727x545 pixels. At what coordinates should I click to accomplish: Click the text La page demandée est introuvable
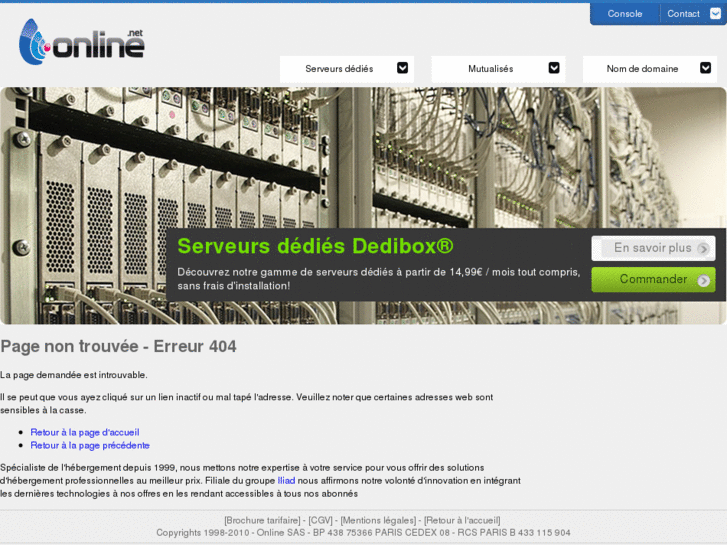(x=74, y=375)
